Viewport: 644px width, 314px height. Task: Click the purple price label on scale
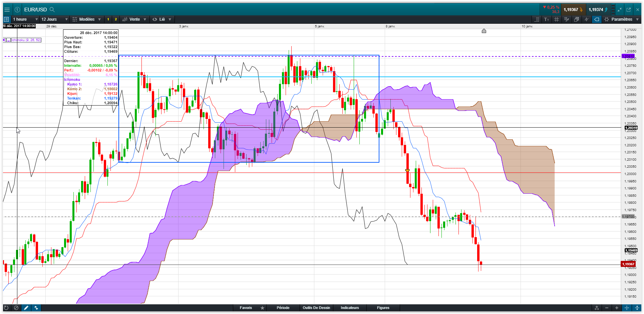(628, 56)
